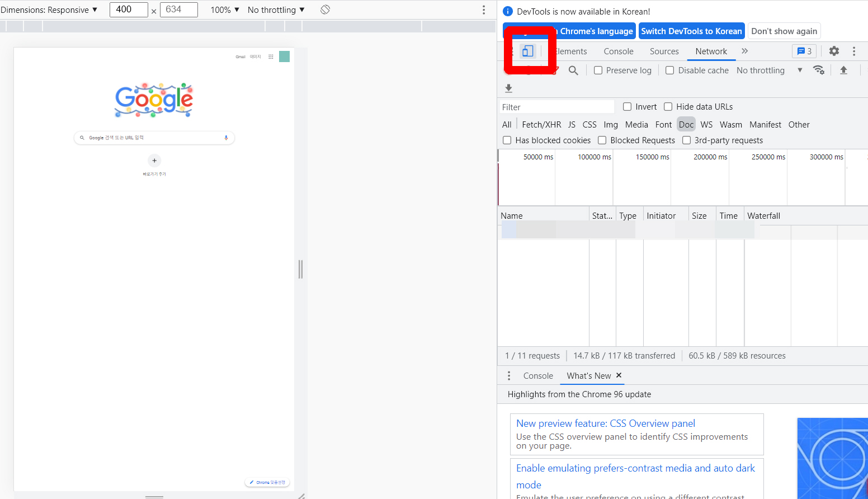This screenshot has height=499, width=868.
Task: Toggle the device toolbar icon
Action: point(527,51)
